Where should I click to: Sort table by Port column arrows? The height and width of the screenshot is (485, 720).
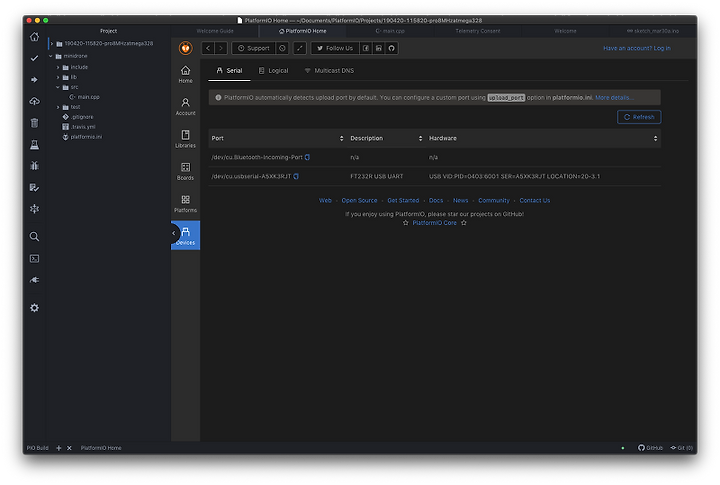[x=341, y=138]
